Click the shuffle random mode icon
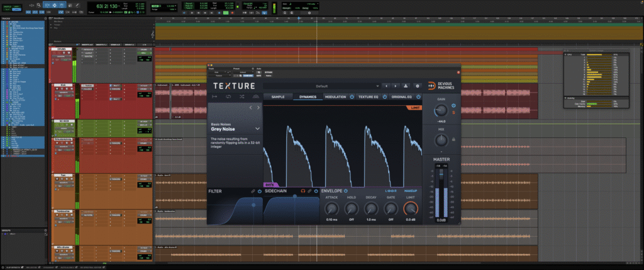 [x=242, y=96]
